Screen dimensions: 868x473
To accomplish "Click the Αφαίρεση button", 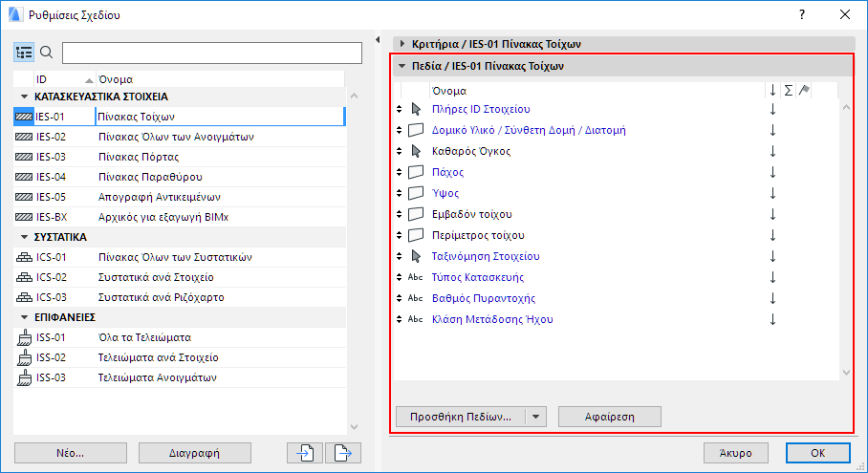I will [x=609, y=417].
